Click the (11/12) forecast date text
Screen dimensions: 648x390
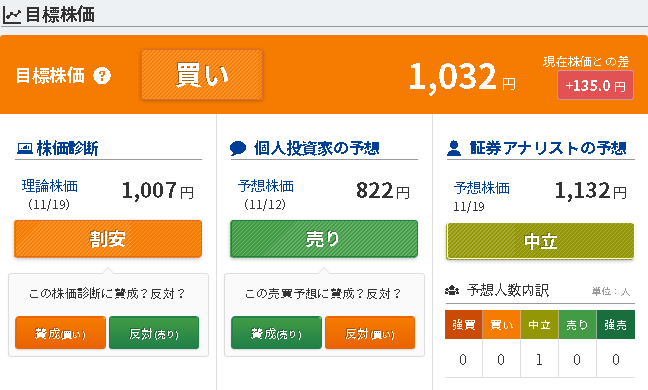(x=264, y=205)
